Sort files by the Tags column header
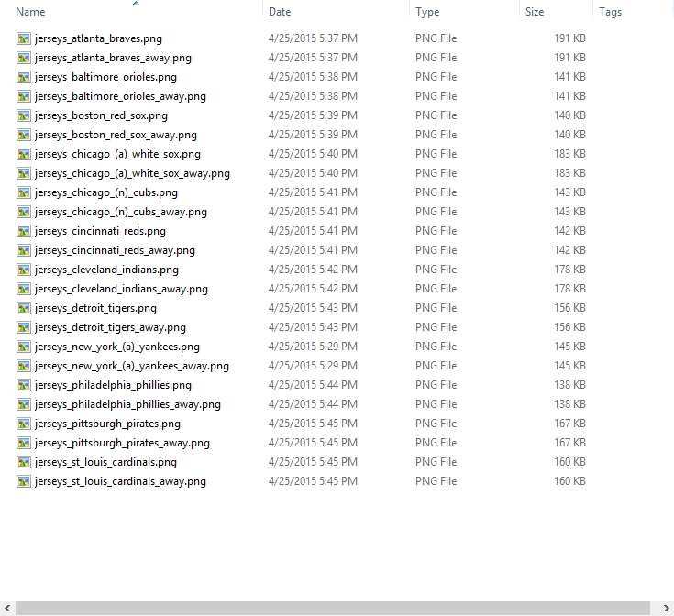Viewport: 674px width, 616px height. point(611,12)
